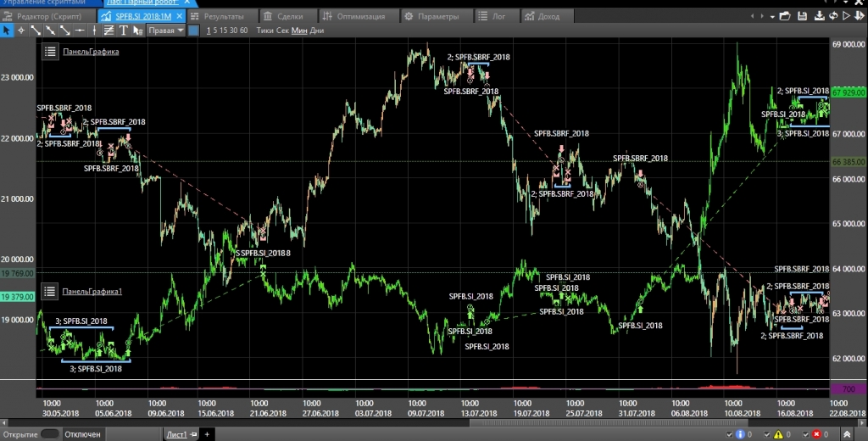Activate the crosshair cursor tool
The width and height of the screenshot is (868, 441).
tap(21, 31)
